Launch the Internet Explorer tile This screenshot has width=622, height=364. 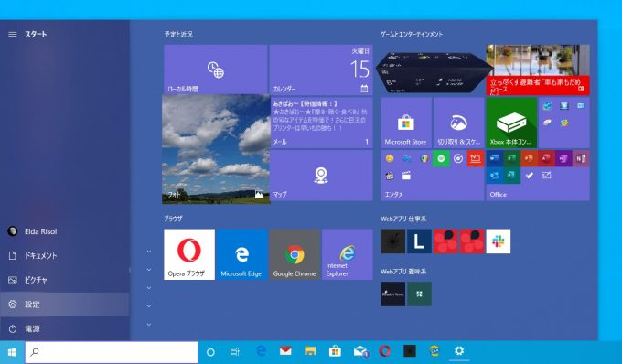[348, 254]
